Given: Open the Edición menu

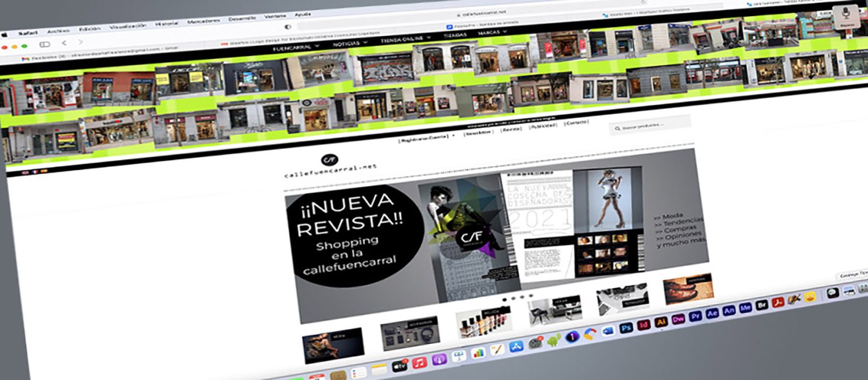Looking at the screenshot, I should point(90,28).
